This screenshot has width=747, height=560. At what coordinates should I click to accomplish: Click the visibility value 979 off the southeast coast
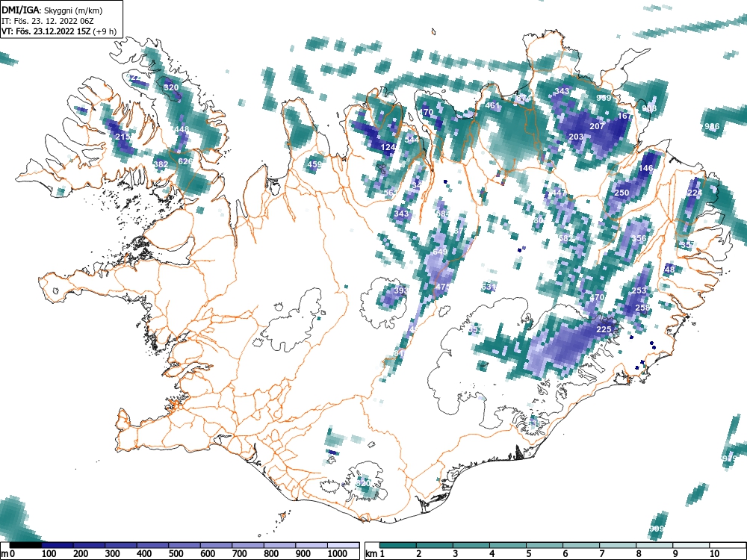click(x=729, y=458)
